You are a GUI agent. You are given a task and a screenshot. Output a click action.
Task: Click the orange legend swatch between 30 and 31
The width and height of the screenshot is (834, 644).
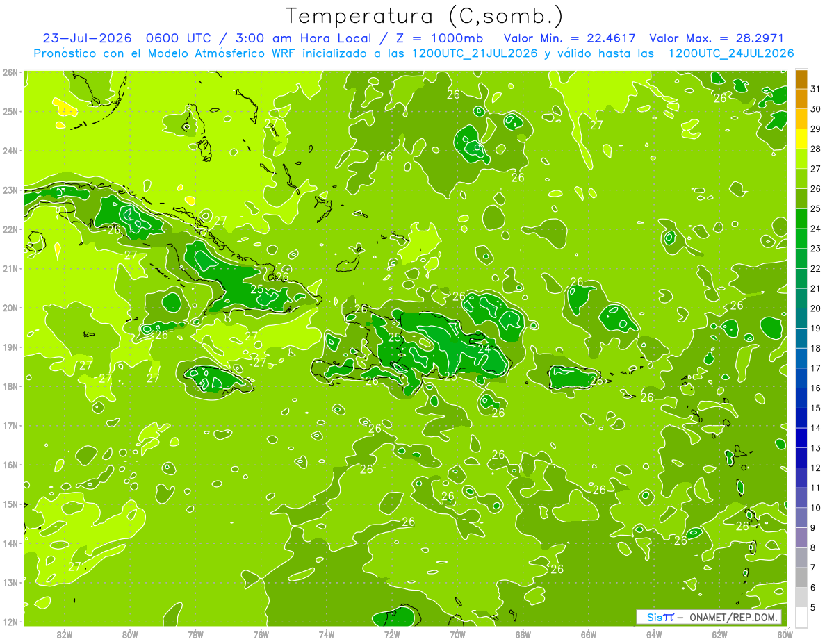click(801, 99)
